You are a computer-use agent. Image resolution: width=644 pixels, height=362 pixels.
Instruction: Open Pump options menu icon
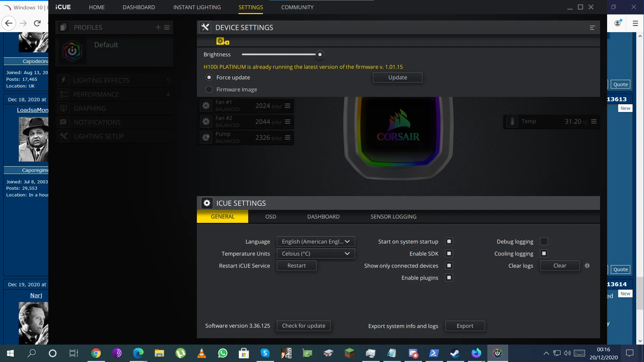tap(287, 137)
